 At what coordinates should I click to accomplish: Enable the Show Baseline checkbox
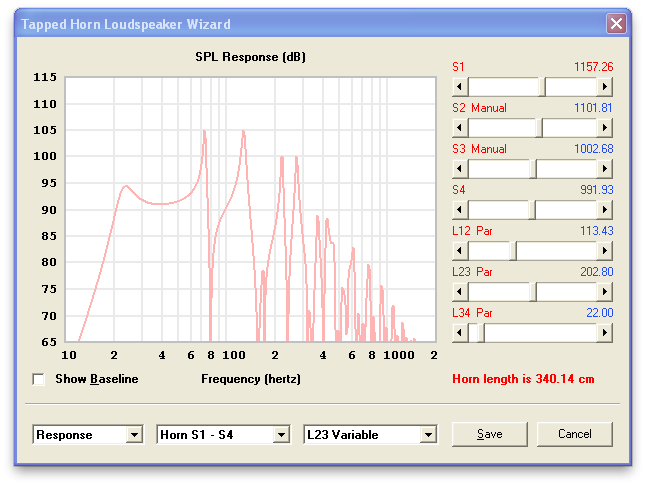click(x=39, y=379)
